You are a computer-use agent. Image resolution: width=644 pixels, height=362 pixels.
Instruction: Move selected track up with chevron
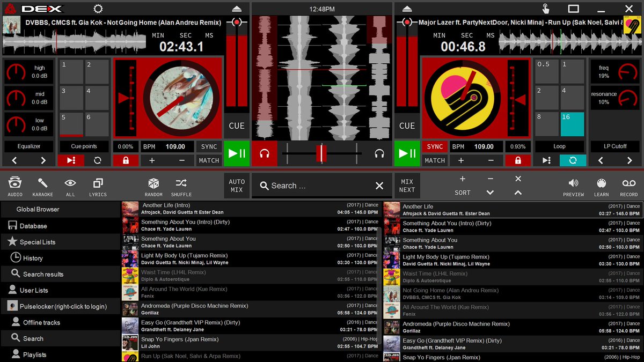click(518, 193)
